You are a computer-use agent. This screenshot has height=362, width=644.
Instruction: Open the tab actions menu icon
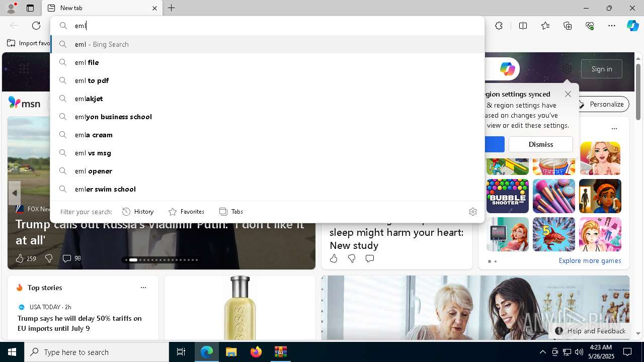tap(30, 8)
